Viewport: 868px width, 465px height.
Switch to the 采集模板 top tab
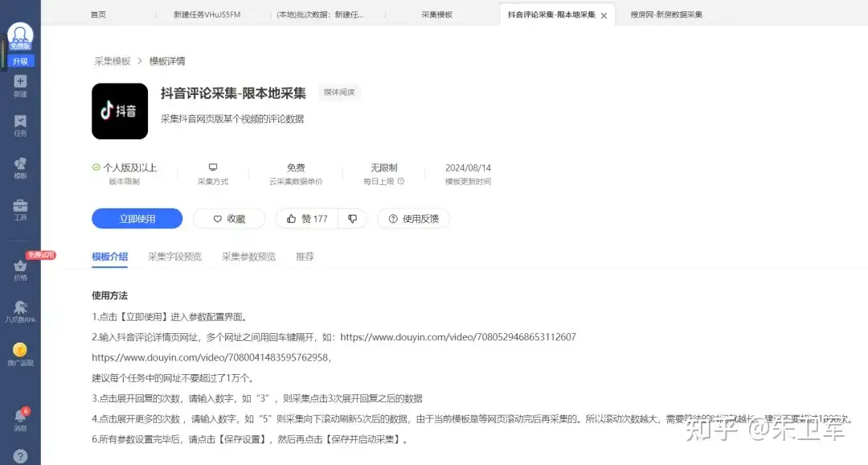436,14
